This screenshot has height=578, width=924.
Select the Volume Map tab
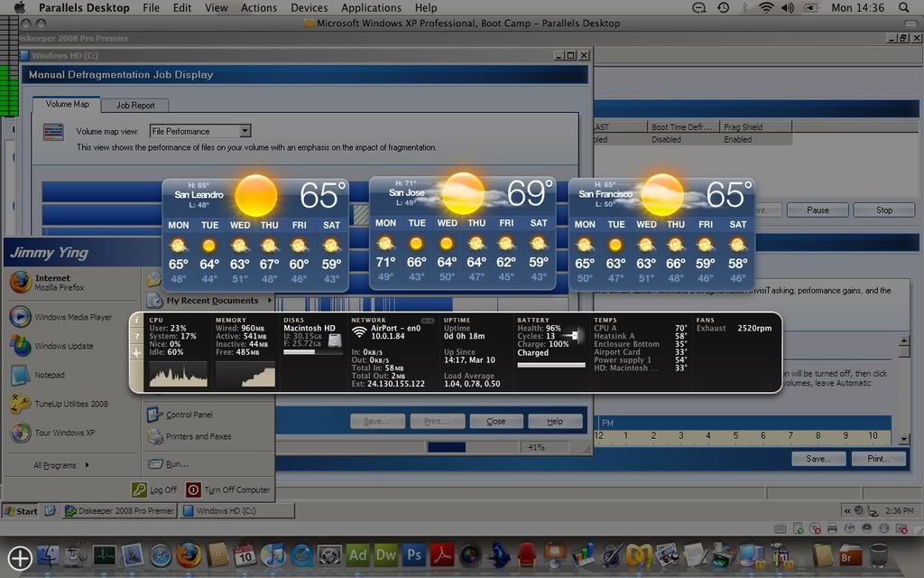pos(67,104)
